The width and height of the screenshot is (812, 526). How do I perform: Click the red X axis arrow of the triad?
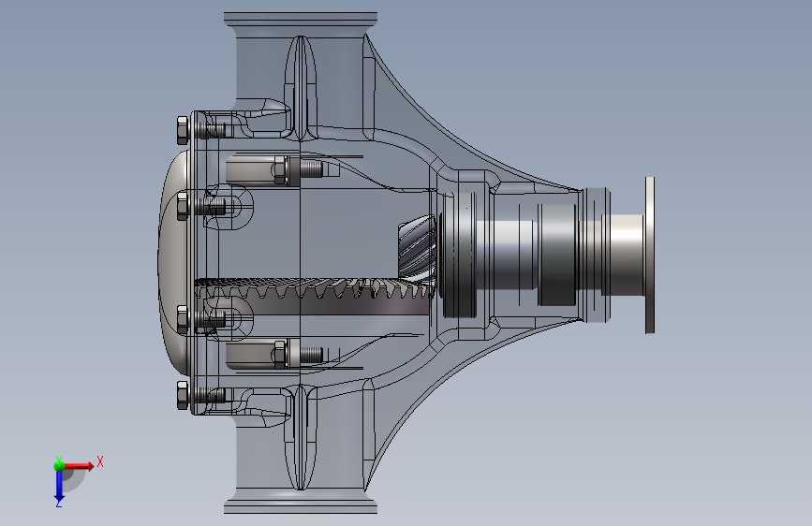pyautogui.click(x=79, y=466)
